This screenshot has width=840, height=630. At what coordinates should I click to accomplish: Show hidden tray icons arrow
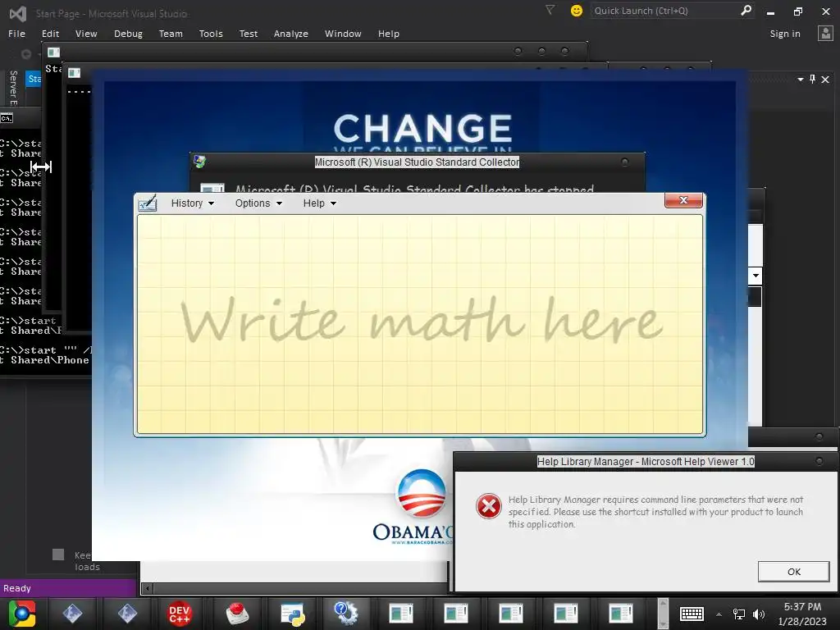[x=719, y=614]
